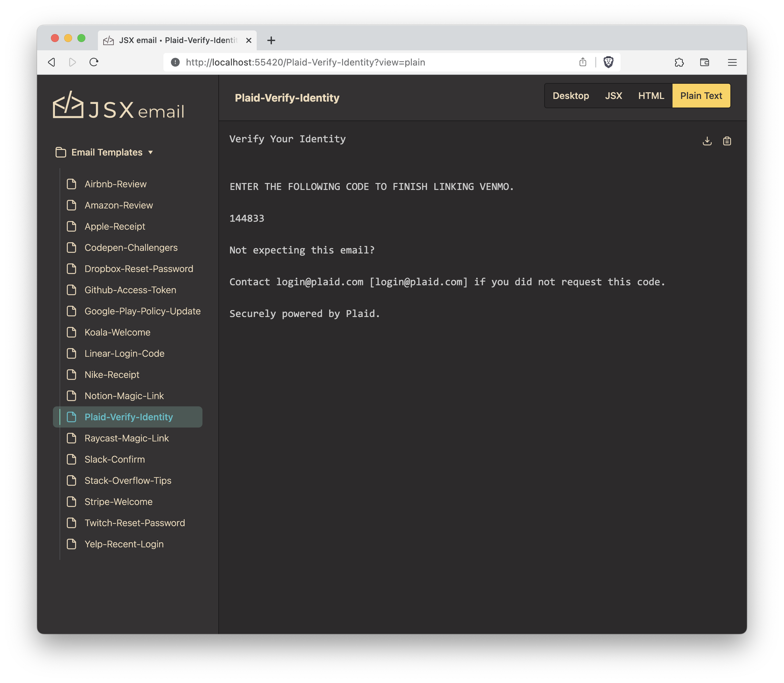Select the Plain Text view tab
This screenshot has width=784, height=683.
[701, 96]
